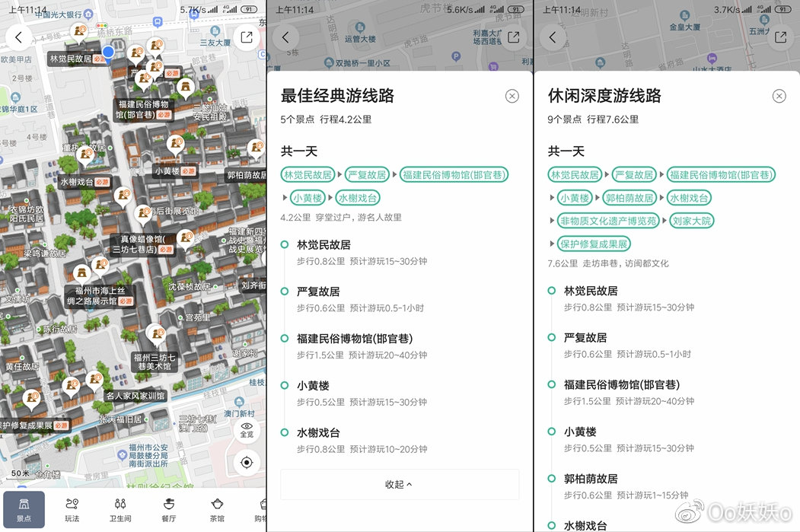Select the 景点 scenic spots icon
This screenshot has height=532, width=800.
[x=24, y=510]
